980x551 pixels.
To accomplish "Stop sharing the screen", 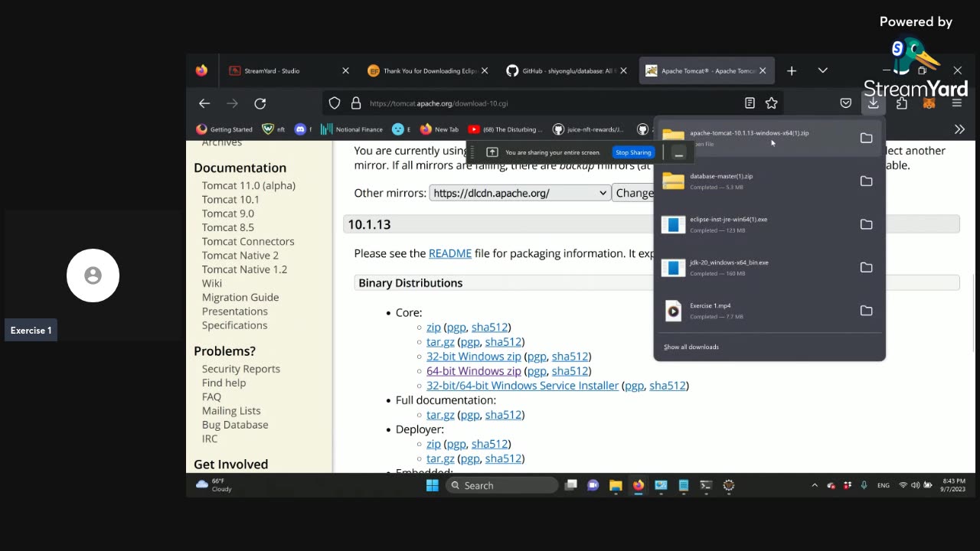I will [633, 152].
